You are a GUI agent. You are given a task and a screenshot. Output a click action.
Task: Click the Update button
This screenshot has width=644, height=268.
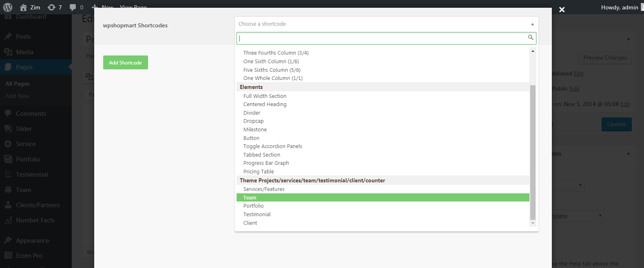pos(617,124)
